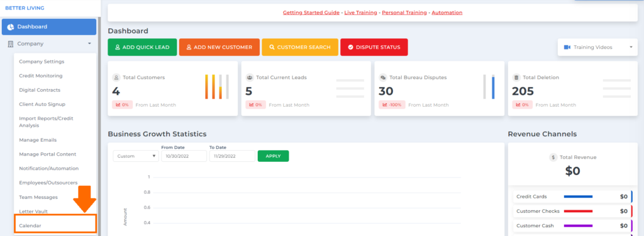Screen dimensions: 644x236
Task: Click the Live Training link
Action: tap(360, 13)
